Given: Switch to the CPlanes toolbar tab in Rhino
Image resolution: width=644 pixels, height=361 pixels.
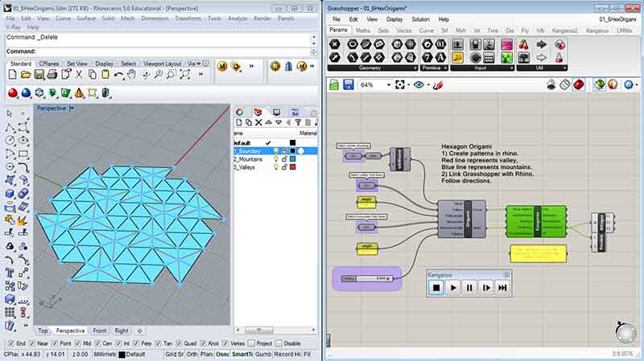Looking at the screenshot, I should (x=49, y=64).
